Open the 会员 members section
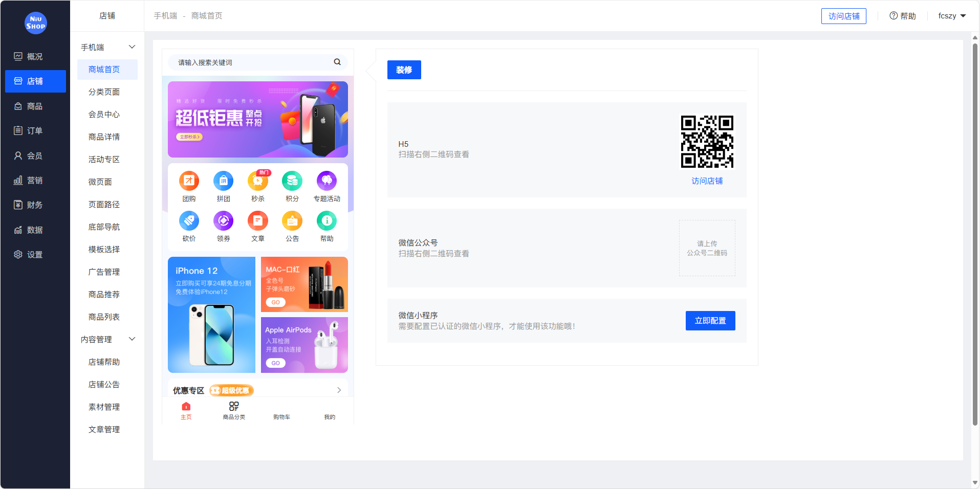980x489 pixels. pyautogui.click(x=35, y=155)
